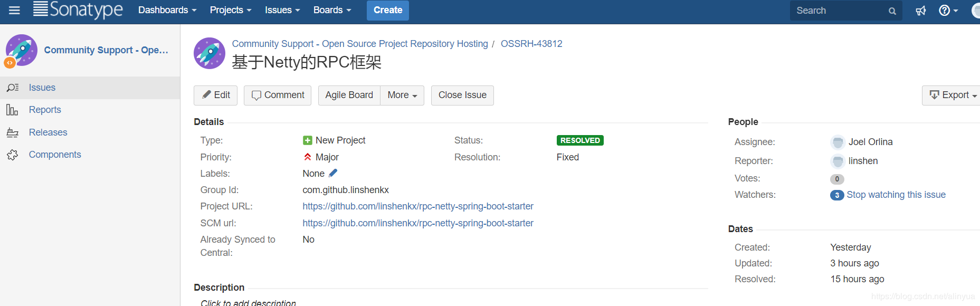980x306 pixels.
Task: Click the sidebar project rocket avatar
Action: pyautogui.click(x=21, y=51)
